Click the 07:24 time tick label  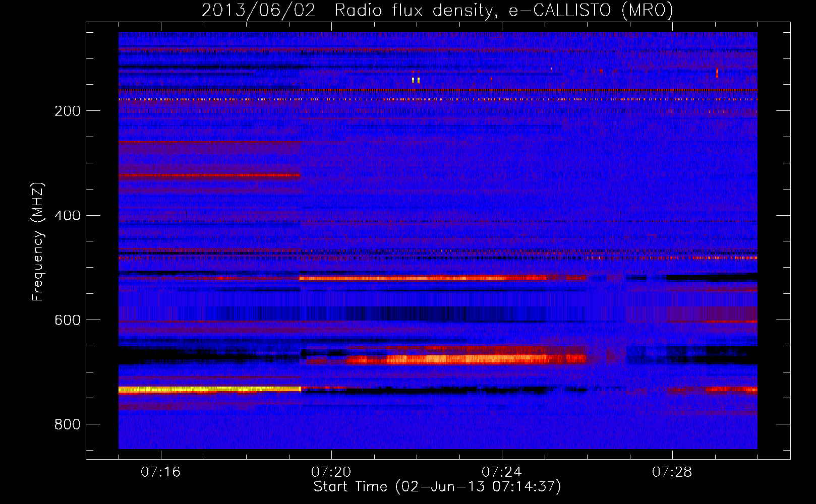[x=501, y=472]
